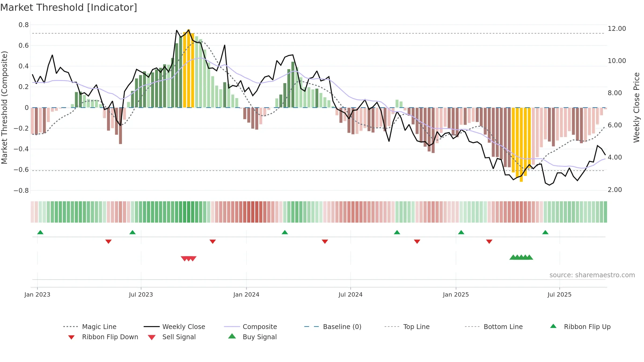Toggle the Top Line legend entry

point(407,327)
